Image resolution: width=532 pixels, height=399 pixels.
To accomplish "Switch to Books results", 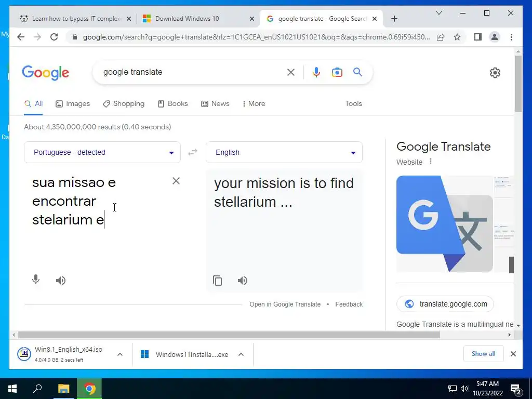I will click(172, 104).
